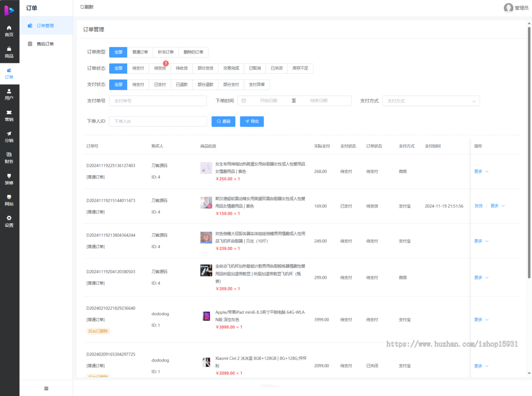This screenshot has height=396, width=532.
Task: Open the 支付方式 dropdown
Action: pyautogui.click(x=431, y=101)
